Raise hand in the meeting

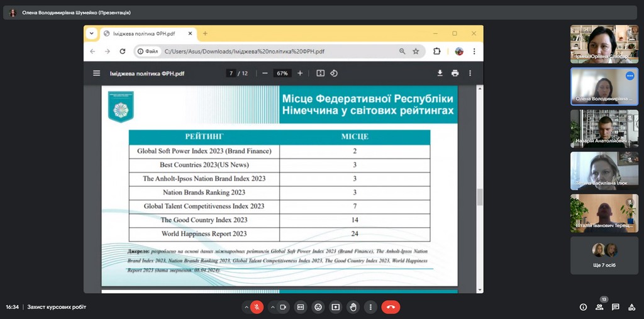coord(353,307)
